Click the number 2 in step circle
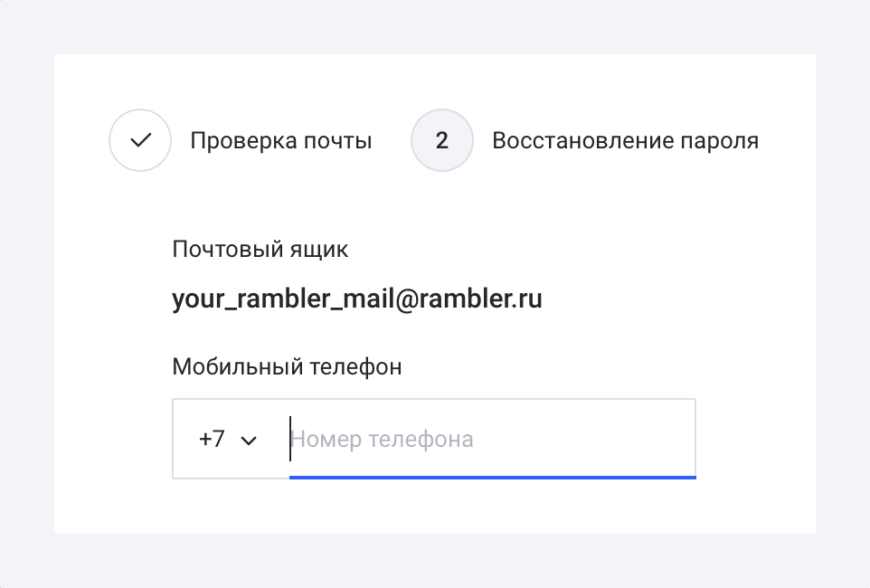This screenshot has width=870, height=588. pos(441,140)
